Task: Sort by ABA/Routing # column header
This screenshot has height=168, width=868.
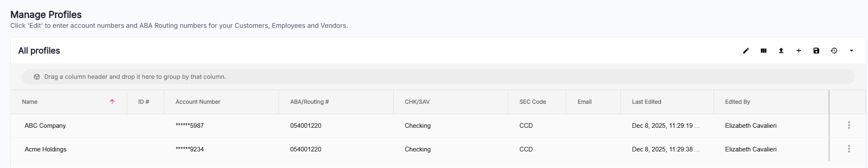Action: tap(309, 102)
